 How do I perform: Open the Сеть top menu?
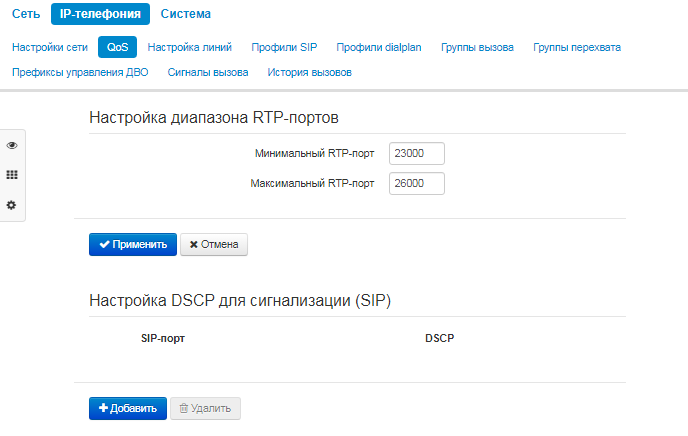[x=27, y=14]
